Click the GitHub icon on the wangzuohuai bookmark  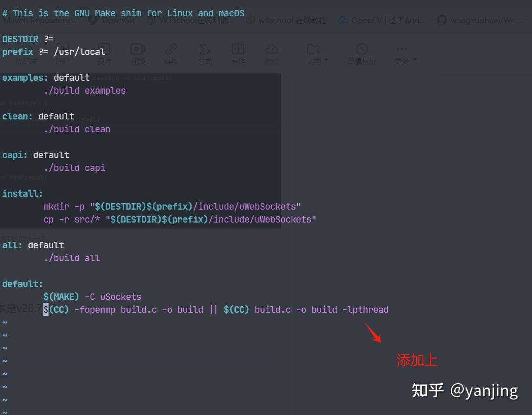[x=442, y=20]
